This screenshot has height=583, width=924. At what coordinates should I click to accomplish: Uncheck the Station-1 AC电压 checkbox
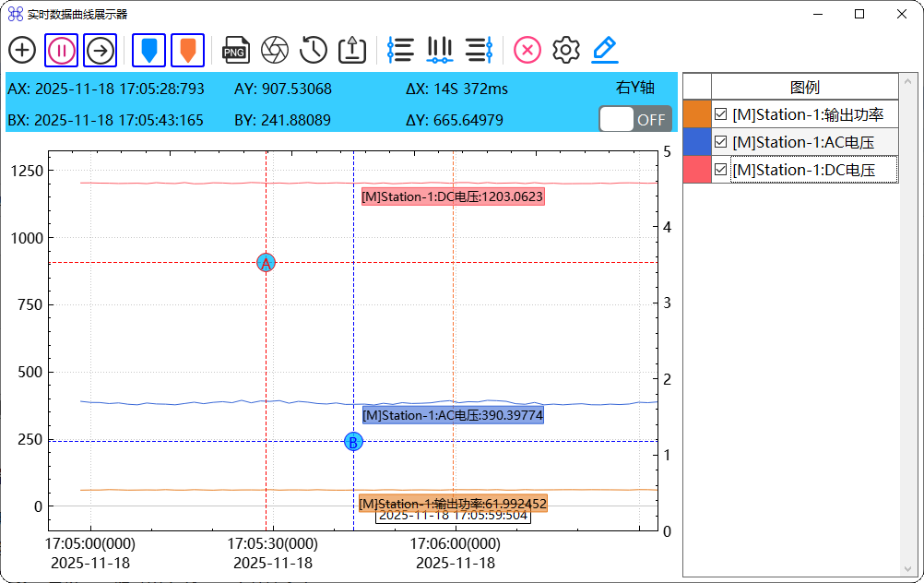point(720,142)
